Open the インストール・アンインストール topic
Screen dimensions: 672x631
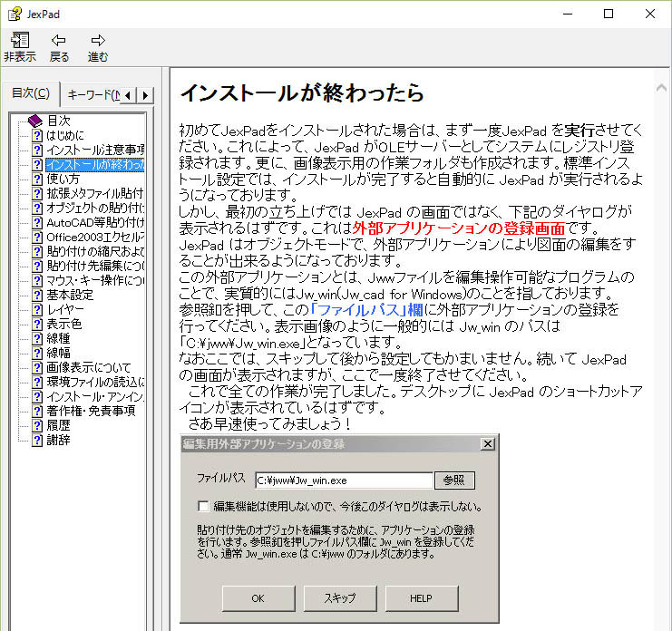click(95, 397)
